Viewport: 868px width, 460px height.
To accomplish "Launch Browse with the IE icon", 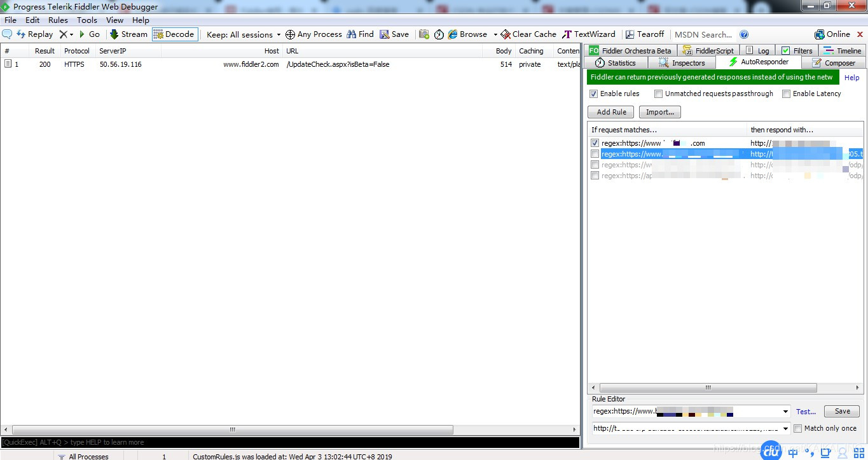I will click(x=467, y=34).
